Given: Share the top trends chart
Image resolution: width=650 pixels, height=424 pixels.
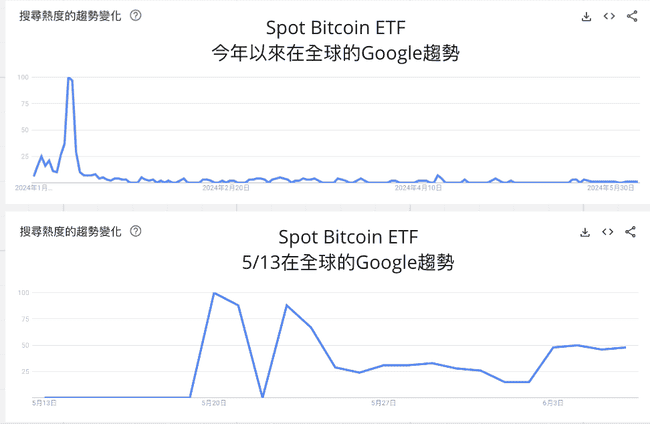Looking at the screenshot, I should point(632,16).
